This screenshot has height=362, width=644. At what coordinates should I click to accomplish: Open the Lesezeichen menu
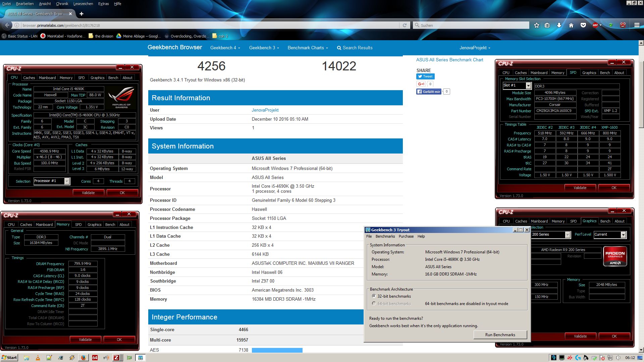point(83,4)
